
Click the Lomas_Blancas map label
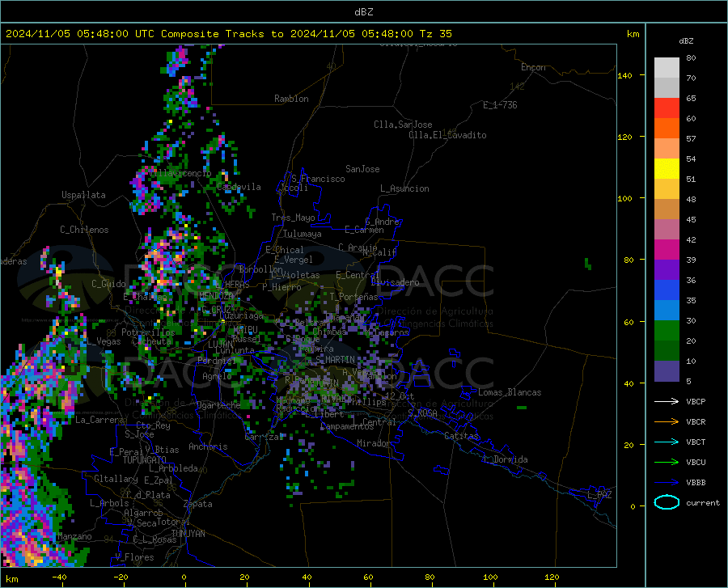(x=510, y=392)
